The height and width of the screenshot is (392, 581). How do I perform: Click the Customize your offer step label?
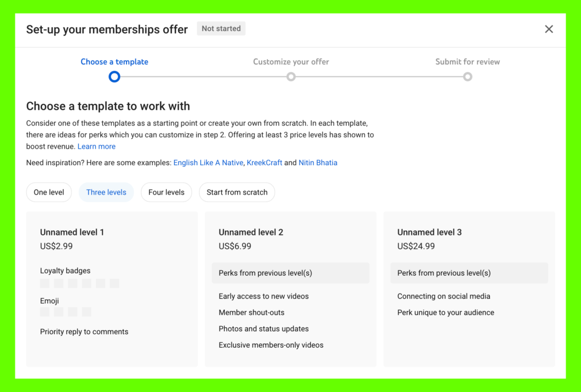tap(291, 62)
